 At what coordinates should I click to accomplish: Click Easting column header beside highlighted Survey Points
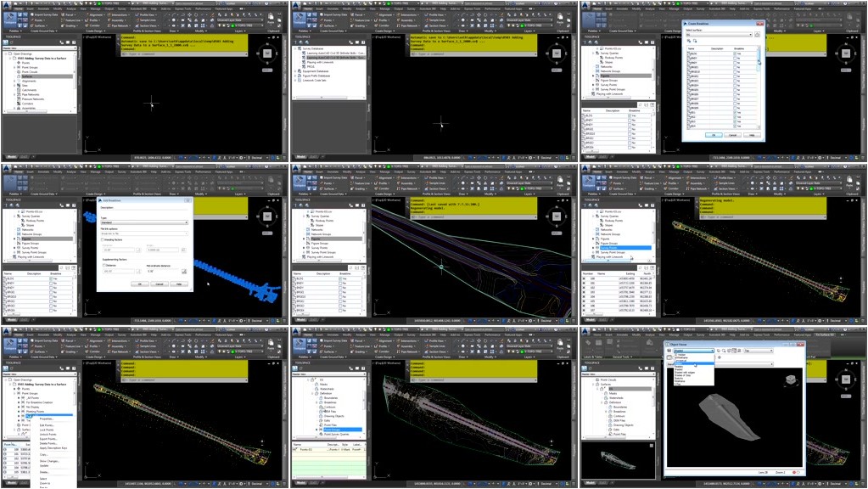click(630, 273)
